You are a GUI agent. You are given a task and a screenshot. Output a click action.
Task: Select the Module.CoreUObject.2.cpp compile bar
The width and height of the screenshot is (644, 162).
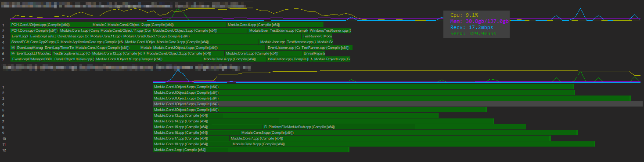[185, 53]
